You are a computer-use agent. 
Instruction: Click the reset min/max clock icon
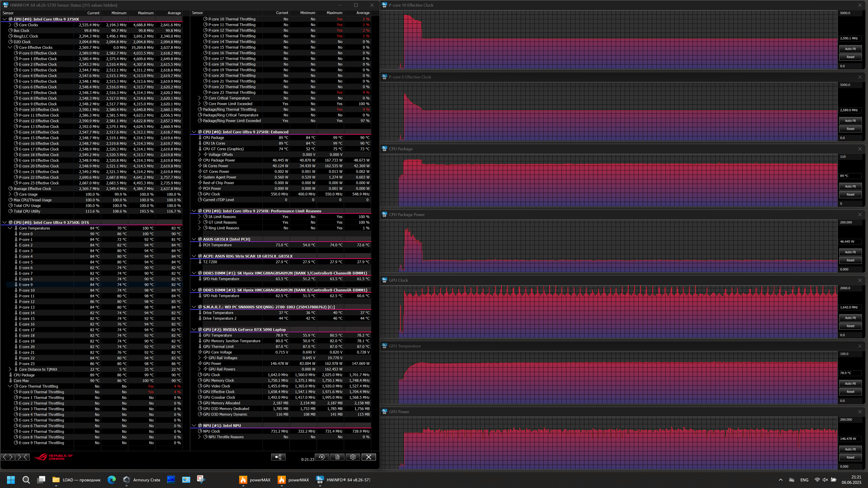click(322, 457)
